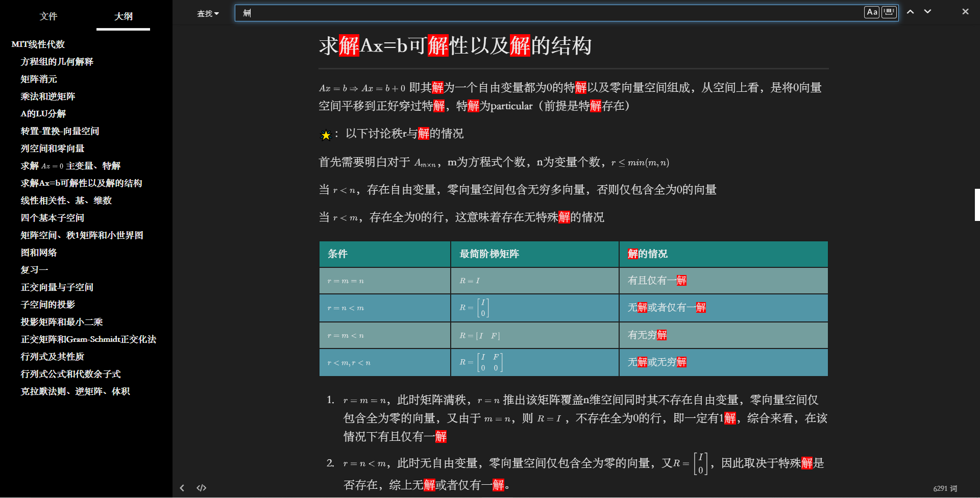Screen dimensions: 980x498
Task: Open source code view
Action: [x=201, y=488]
